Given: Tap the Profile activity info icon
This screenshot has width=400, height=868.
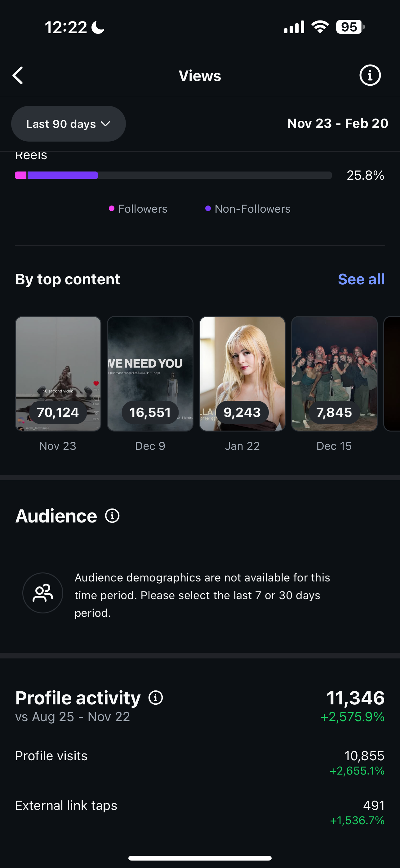Looking at the screenshot, I should coord(156,698).
